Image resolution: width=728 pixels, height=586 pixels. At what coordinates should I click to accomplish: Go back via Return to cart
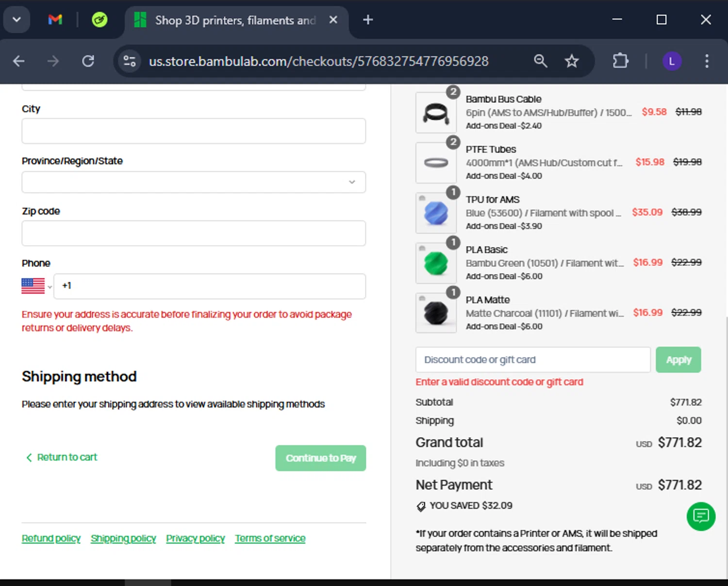(x=62, y=457)
